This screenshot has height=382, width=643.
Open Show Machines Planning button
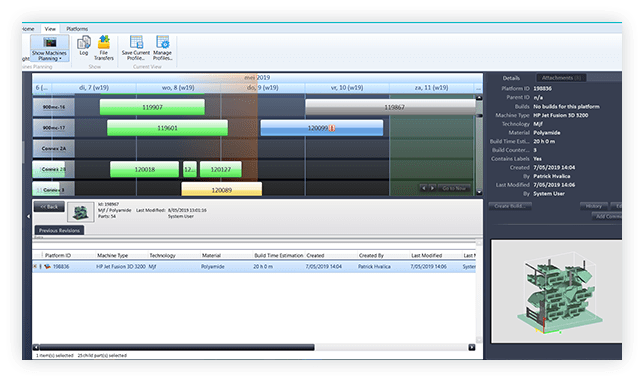click(49, 48)
